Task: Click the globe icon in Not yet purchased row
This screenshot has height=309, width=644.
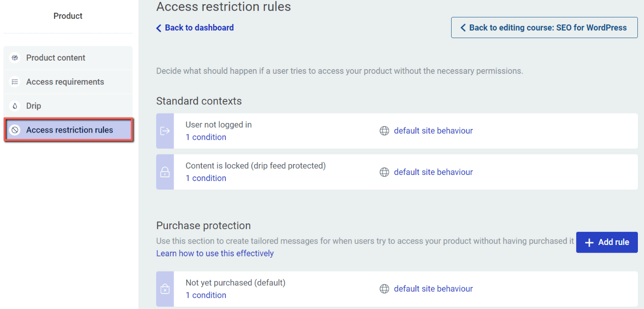Action: point(384,289)
